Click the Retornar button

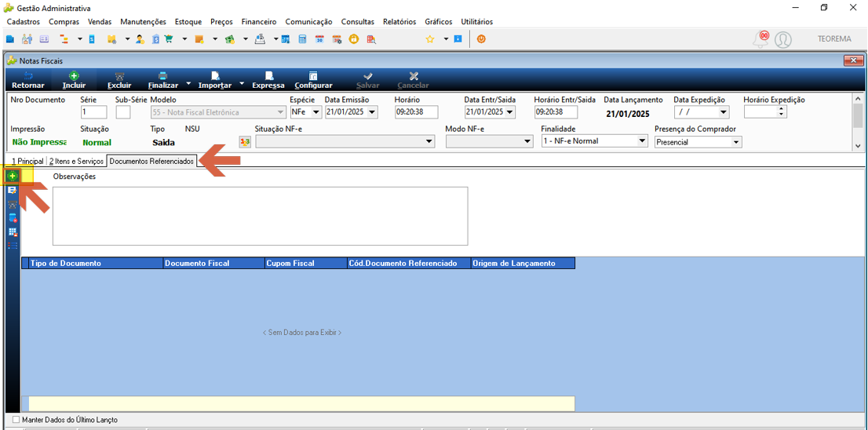coord(28,80)
